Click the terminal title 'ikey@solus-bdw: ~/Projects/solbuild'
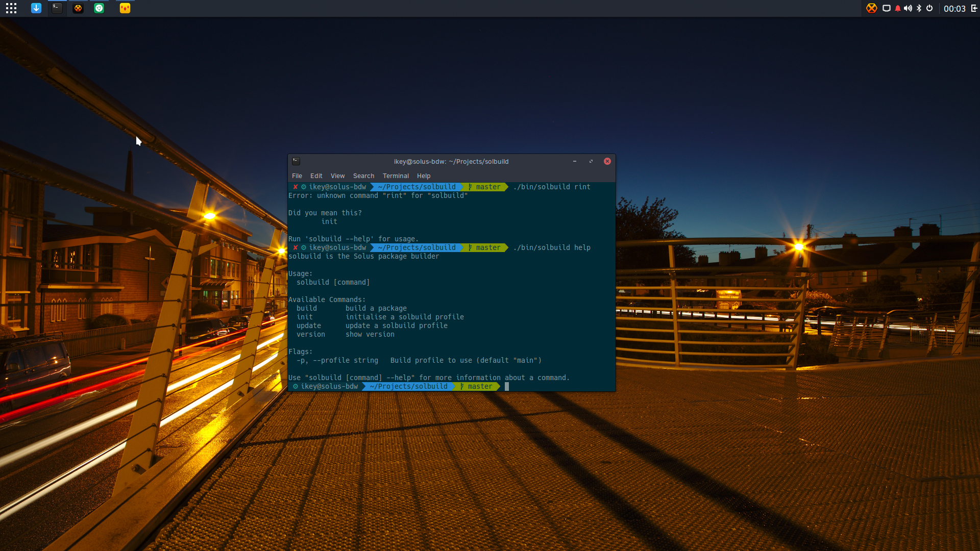The width and height of the screenshot is (980, 551). click(451, 162)
